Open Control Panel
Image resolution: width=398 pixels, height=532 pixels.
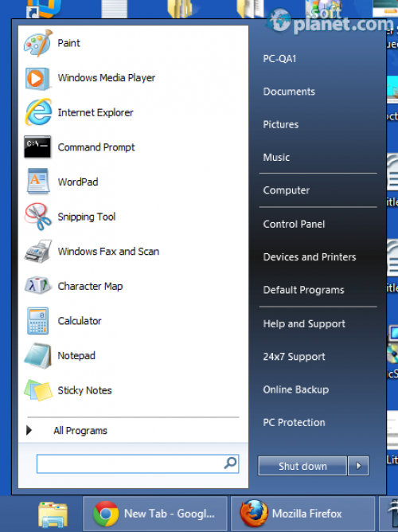pos(294,224)
